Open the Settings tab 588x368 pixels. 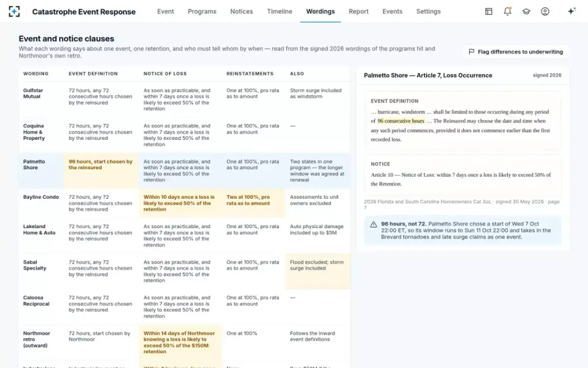428,11
